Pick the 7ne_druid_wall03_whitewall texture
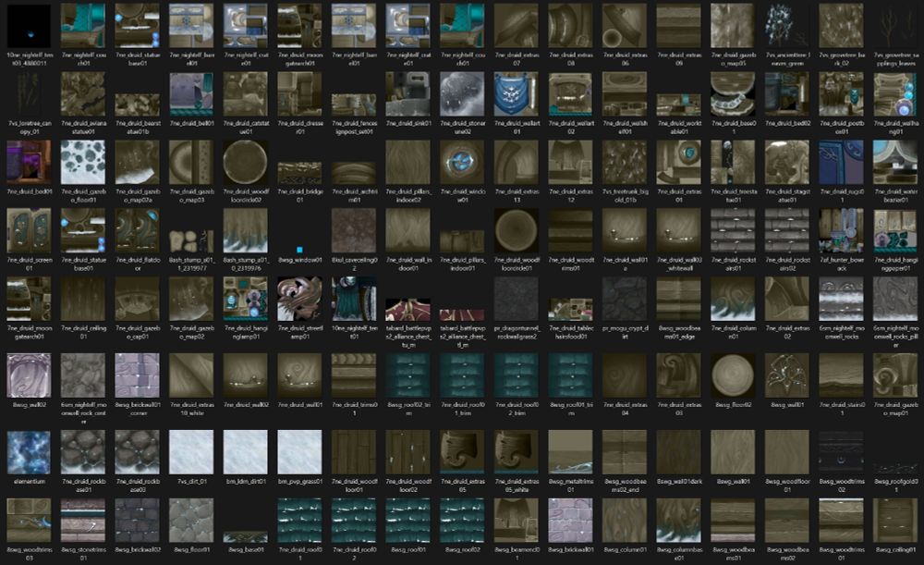924x565 pixels. [679, 231]
